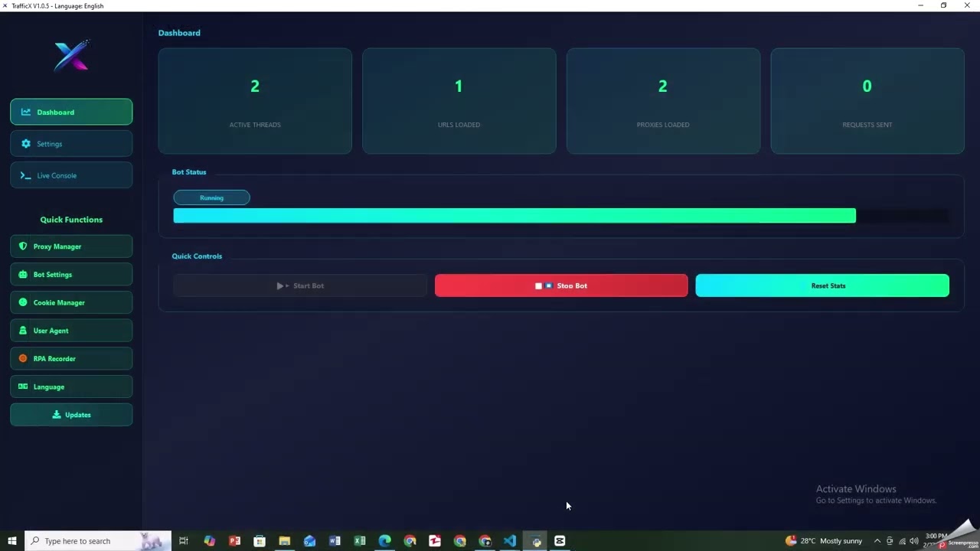980x551 pixels.
Task: Open Bot Settings quick function
Action: pos(71,275)
